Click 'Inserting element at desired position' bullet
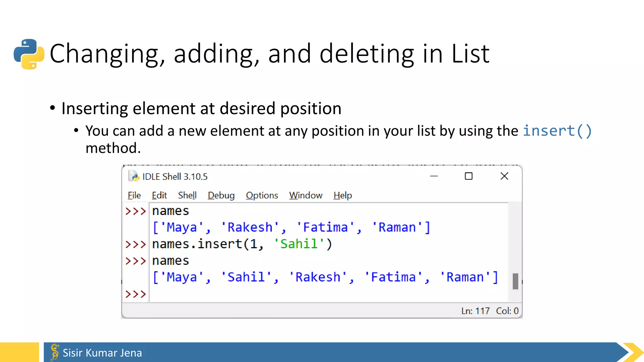 201,108
